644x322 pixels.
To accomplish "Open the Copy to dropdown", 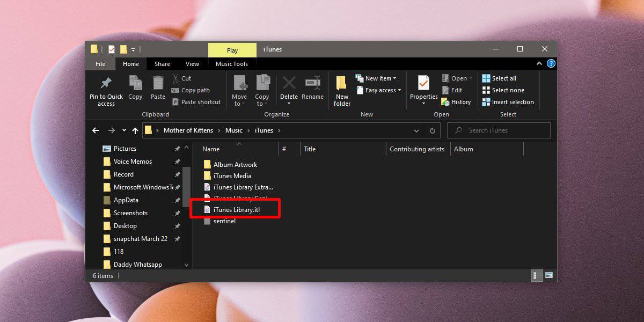I will (x=262, y=91).
